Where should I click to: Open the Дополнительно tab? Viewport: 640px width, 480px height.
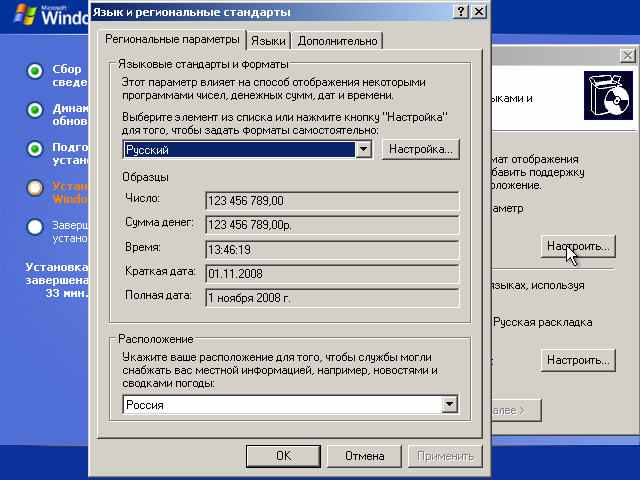(337, 41)
